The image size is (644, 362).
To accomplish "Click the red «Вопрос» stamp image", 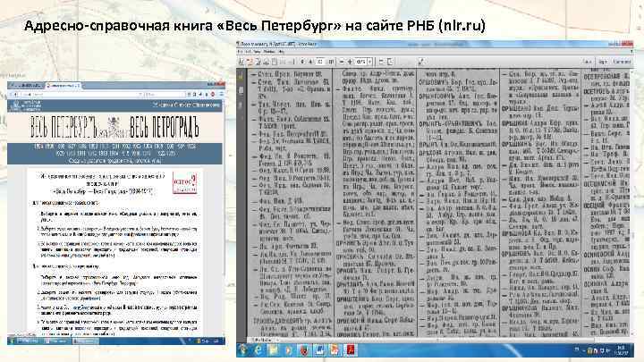I will tap(184, 182).
